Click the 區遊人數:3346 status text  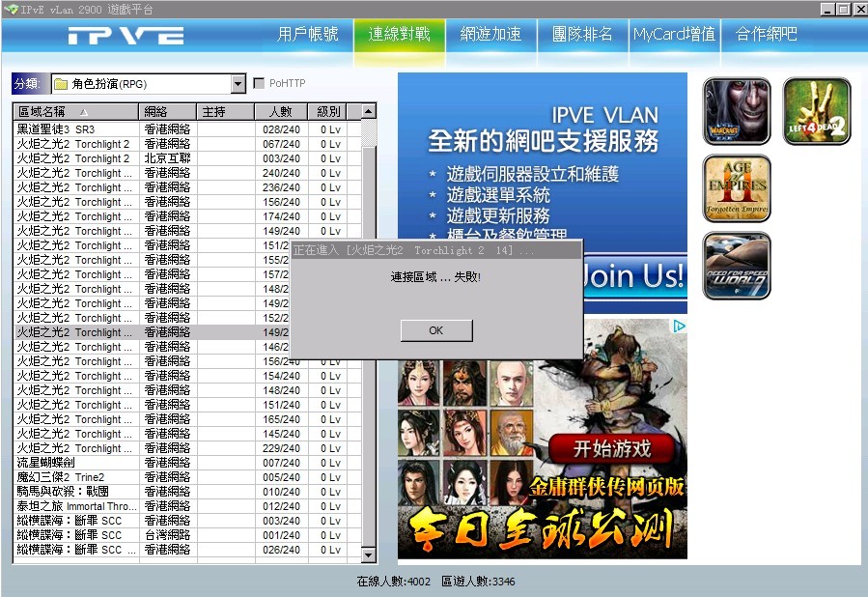pos(478,582)
